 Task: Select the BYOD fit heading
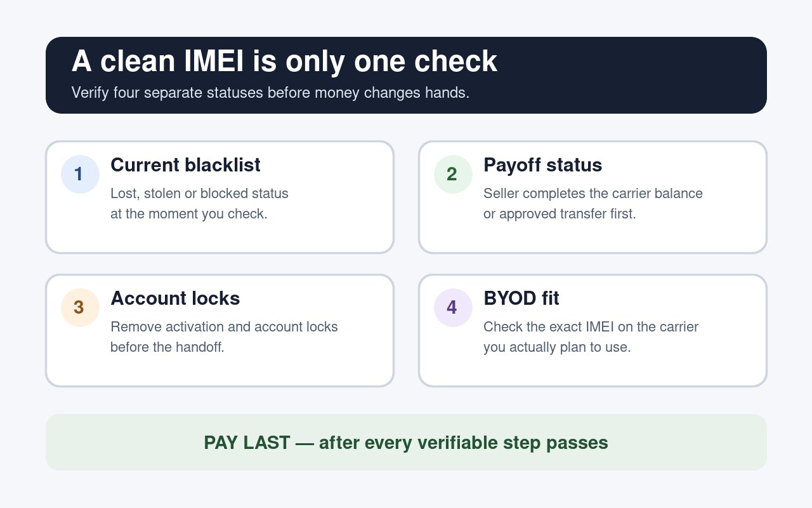click(x=521, y=298)
